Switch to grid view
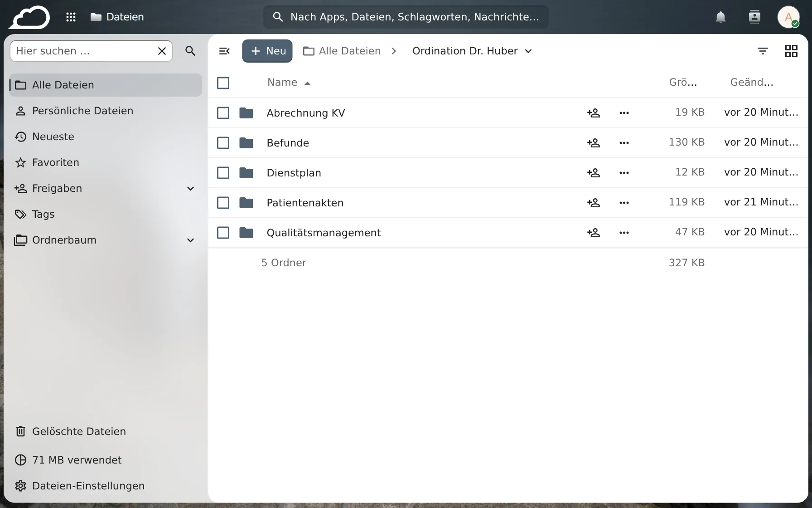This screenshot has width=812, height=508. (791, 51)
